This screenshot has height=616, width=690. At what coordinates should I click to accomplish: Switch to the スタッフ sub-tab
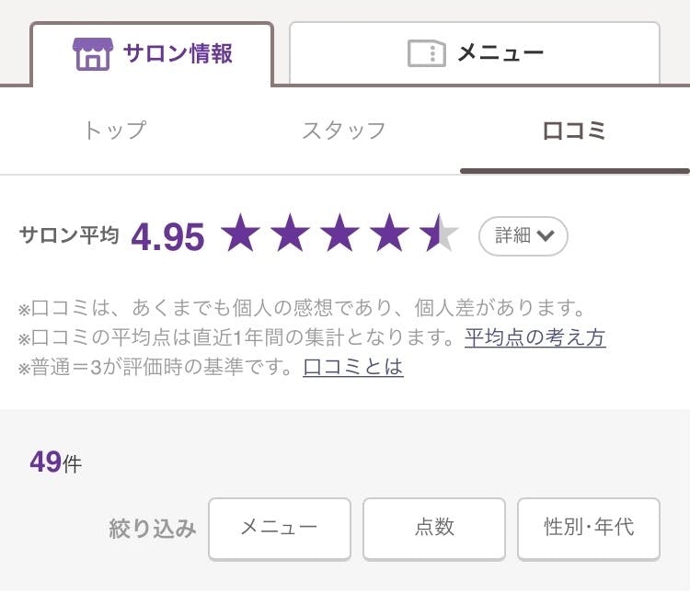344,131
